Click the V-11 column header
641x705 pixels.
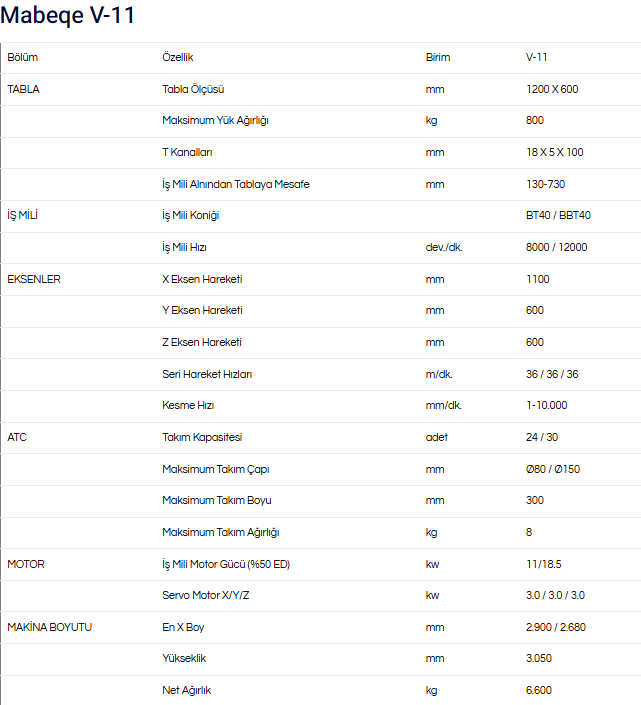pos(537,58)
